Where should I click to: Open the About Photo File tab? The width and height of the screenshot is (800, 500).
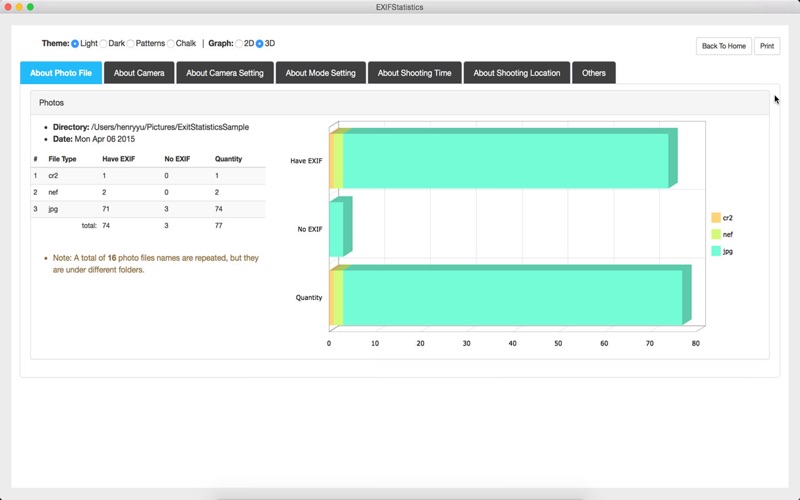tap(61, 73)
